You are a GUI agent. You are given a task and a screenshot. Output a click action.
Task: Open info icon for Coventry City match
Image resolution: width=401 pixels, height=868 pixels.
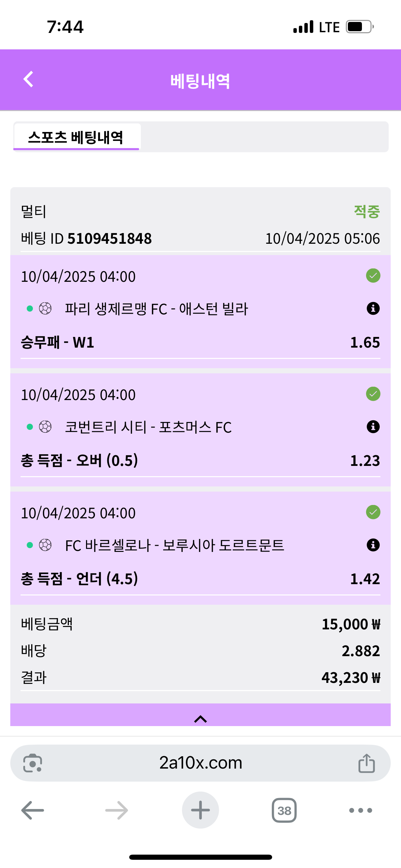(373, 427)
